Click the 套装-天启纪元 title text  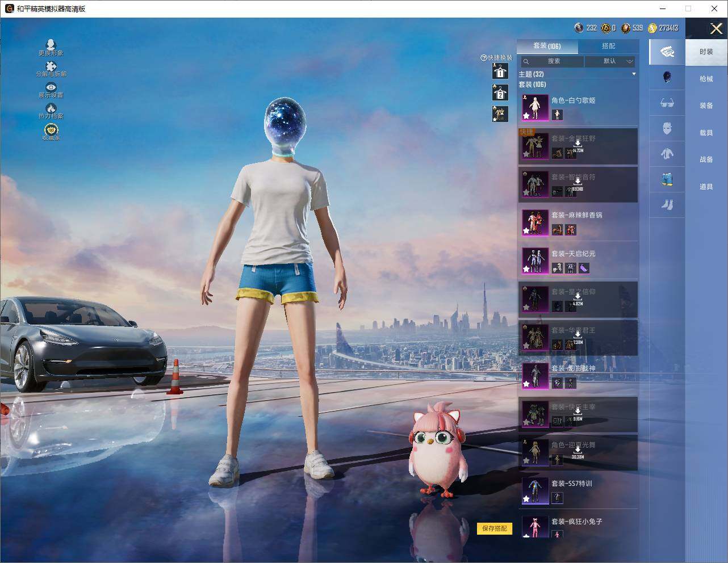click(574, 254)
